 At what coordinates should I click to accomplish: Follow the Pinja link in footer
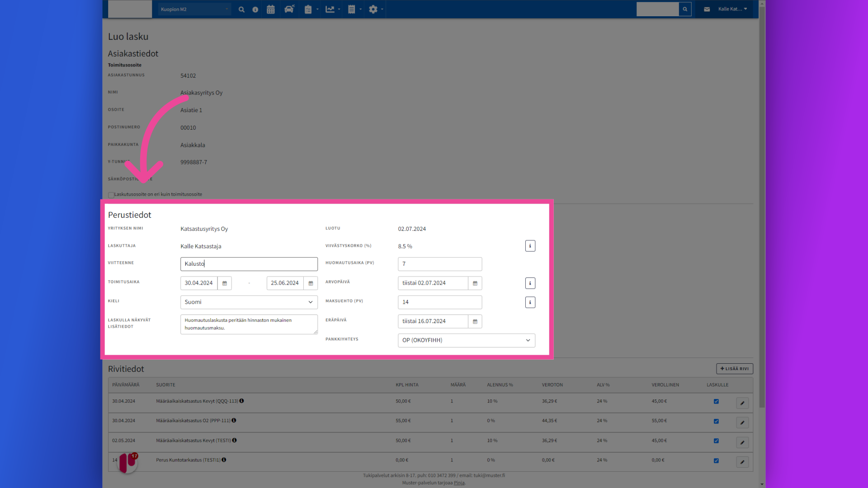[459, 483]
